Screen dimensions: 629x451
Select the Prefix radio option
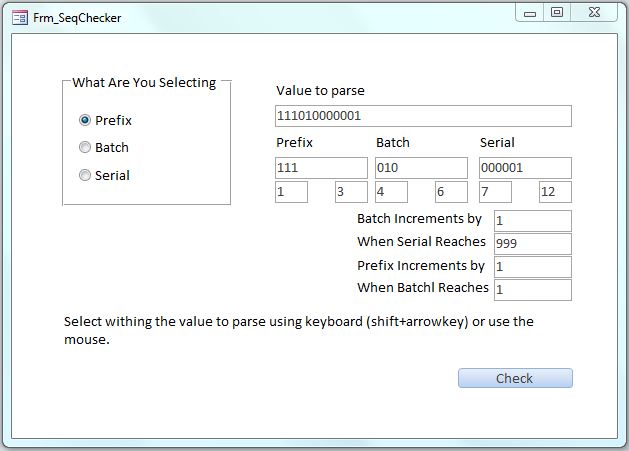pos(85,120)
